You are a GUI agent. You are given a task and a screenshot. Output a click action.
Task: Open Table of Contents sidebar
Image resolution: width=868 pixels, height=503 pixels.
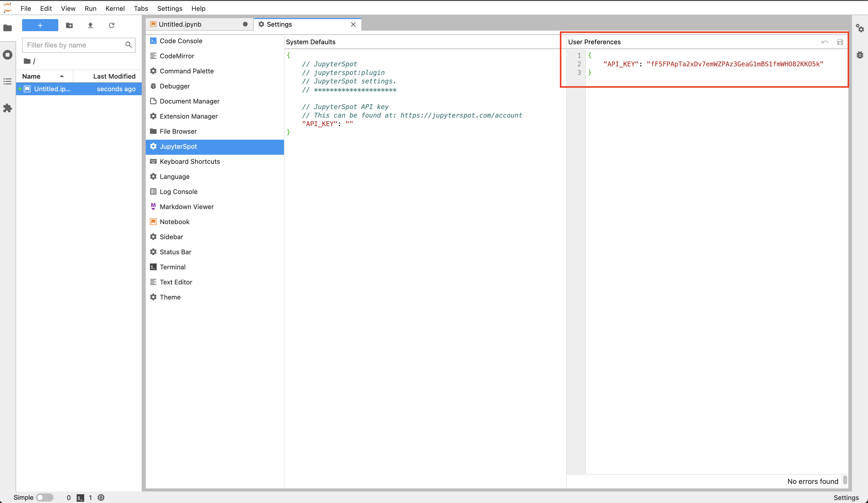(8, 81)
